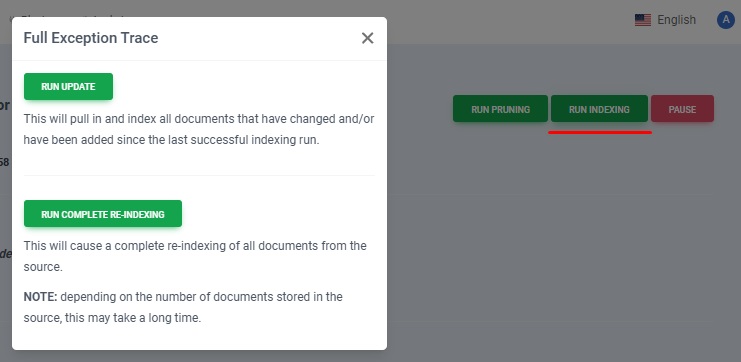The height and width of the screenshot is (362, 741).
Task: Close the Full Exception Trace dialog
Action: click(x=367, y=38)
